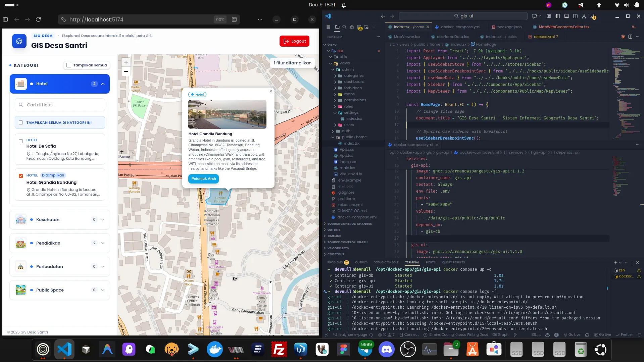Open Docker Desktop from the dock
The height and width of the screenshot is (362, 644).
[215, 350]
